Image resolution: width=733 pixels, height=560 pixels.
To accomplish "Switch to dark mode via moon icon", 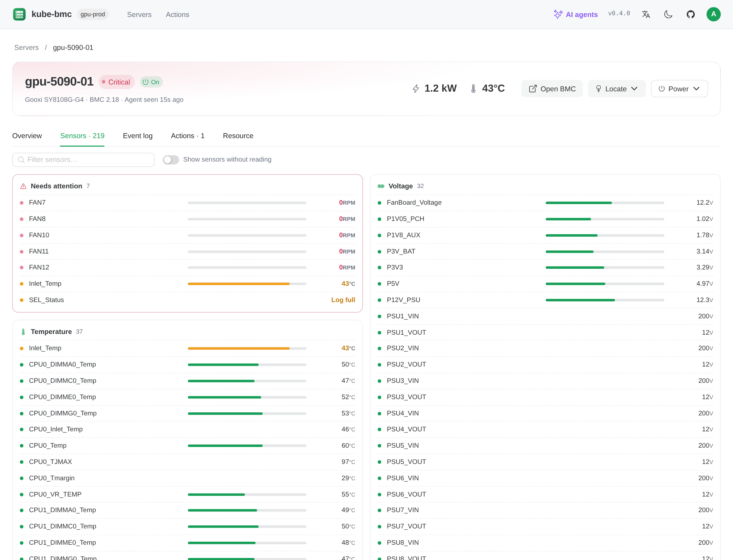I will coord(668,14).
